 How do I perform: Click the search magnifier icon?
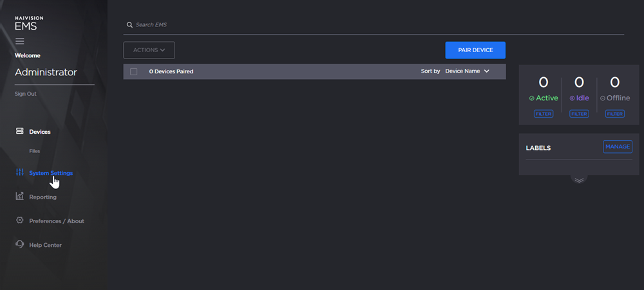point(129,25)
